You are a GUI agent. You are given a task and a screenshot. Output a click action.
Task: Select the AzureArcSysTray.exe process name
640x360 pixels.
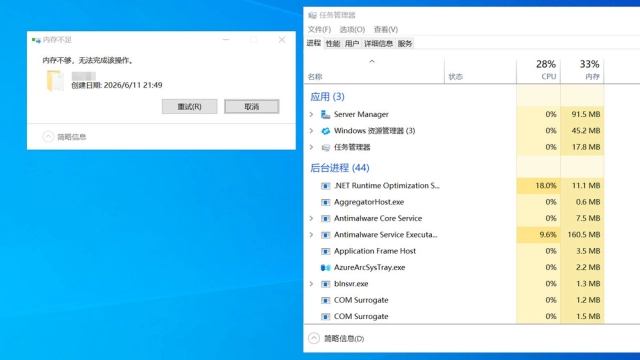pyautogui.click(x=369, y=267)
